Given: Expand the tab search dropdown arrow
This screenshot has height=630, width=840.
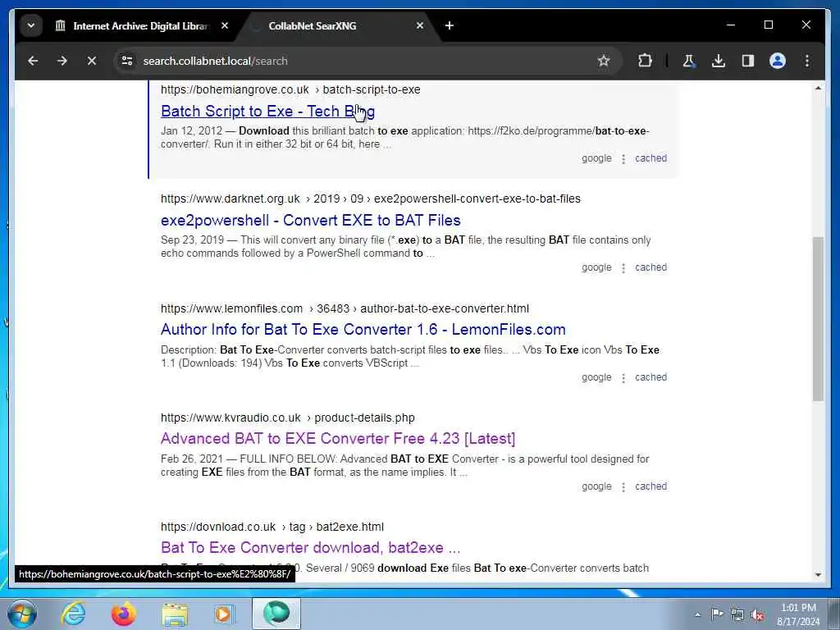Looking at the screenshot, I should (x=31, y=25).
